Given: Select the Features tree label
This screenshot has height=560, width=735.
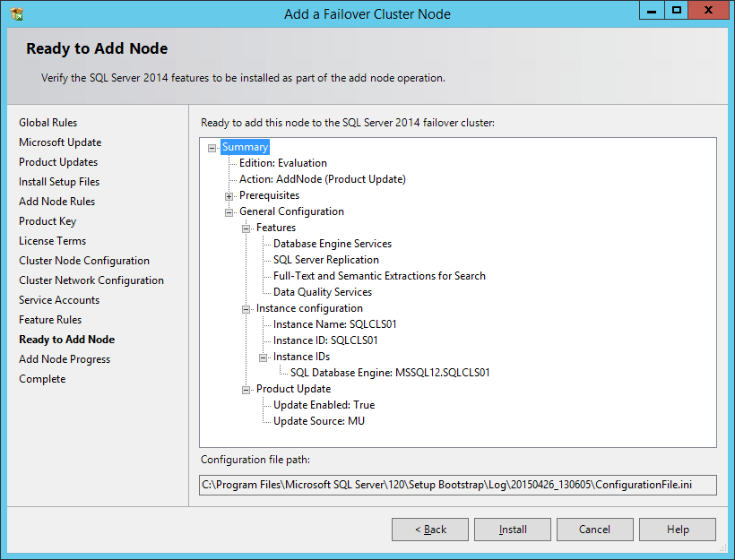Looking at the screenshot, I should point(276,228).
